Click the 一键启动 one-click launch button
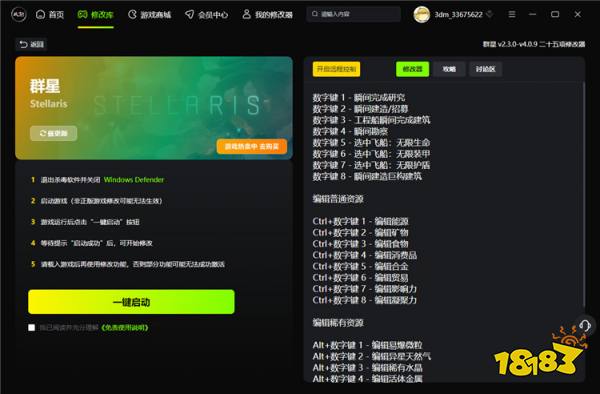Image resolution: width=600 pixels, height=394 pixels. point(131,302)
